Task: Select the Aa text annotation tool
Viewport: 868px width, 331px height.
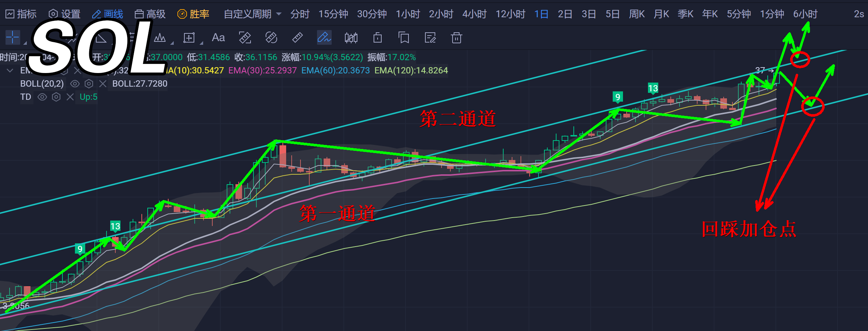Action: click(x=218, y=37)
